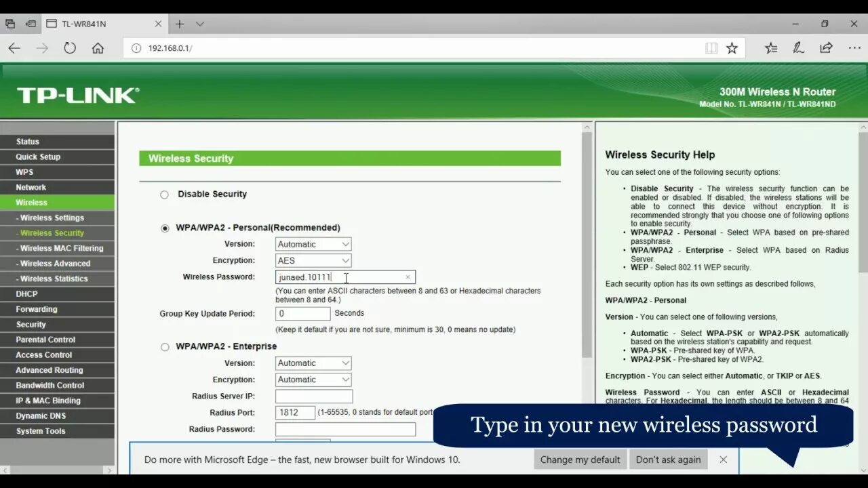This screenshot has width=868, height=488.
Task: Click the Radius Password field
Action: [x=345, y=429]
